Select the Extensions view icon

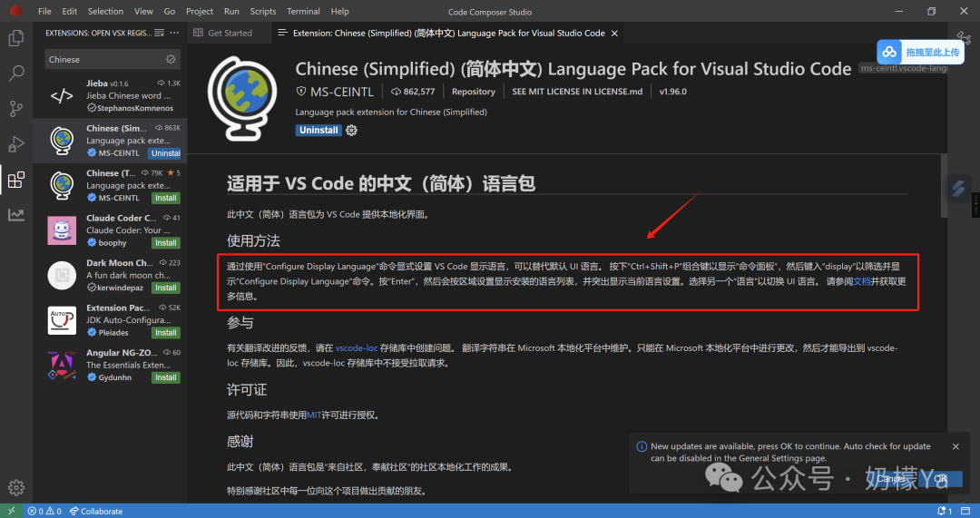click(16, 180)
